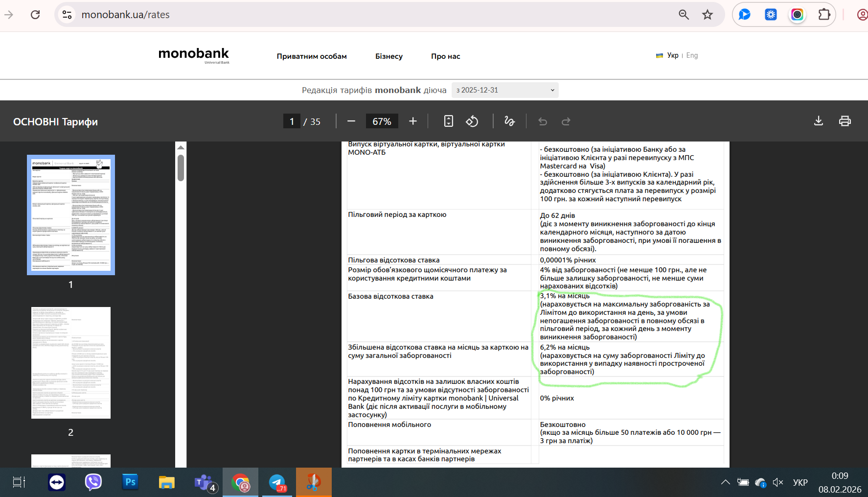Open the cloud sync tray icon
The image size is (868, 497).
coord(760,483)
